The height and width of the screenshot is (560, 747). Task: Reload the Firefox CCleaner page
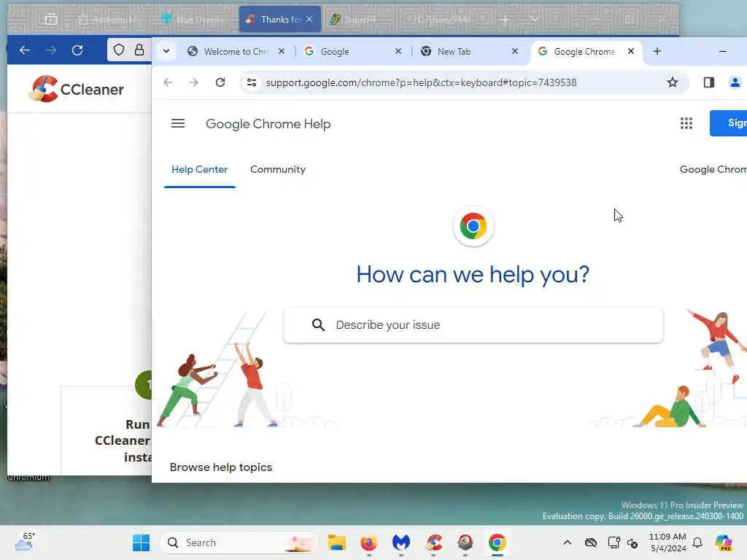[77, 50]
